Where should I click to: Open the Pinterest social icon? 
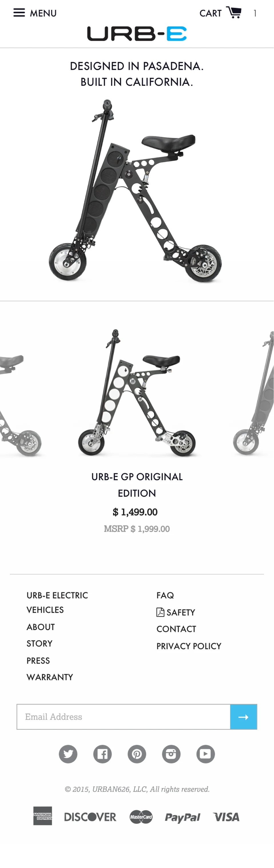tap(137, 754)
